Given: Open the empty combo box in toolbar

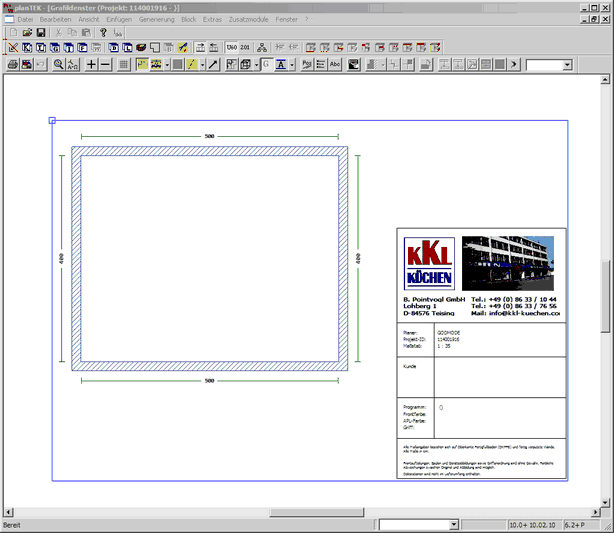Looking at the screenshot, I should [x=549, y=64].
